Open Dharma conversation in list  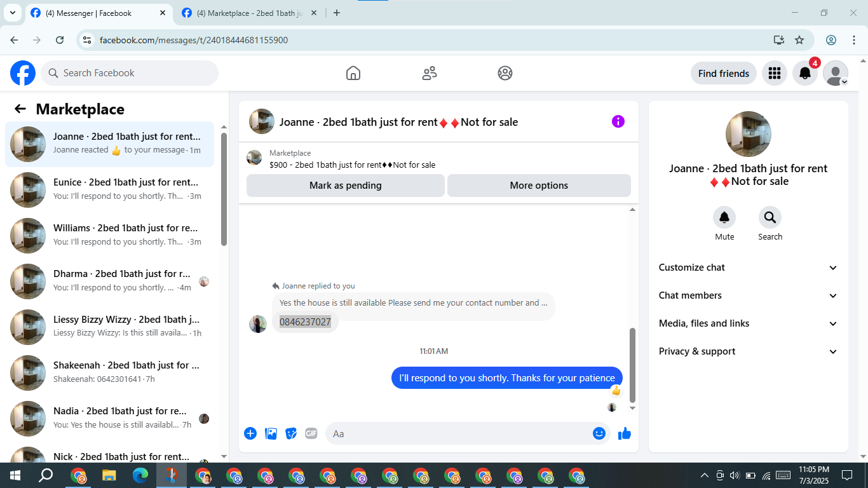(110, 281)
